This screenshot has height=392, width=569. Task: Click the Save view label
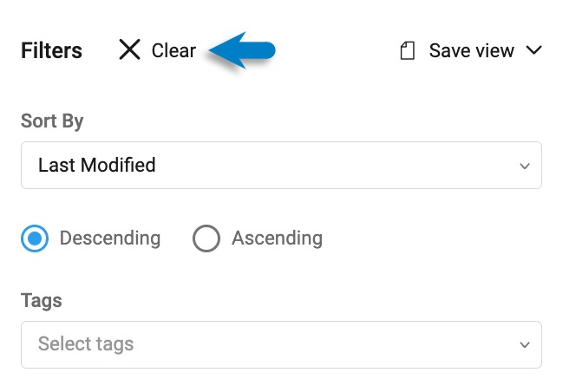pos(471,50)
